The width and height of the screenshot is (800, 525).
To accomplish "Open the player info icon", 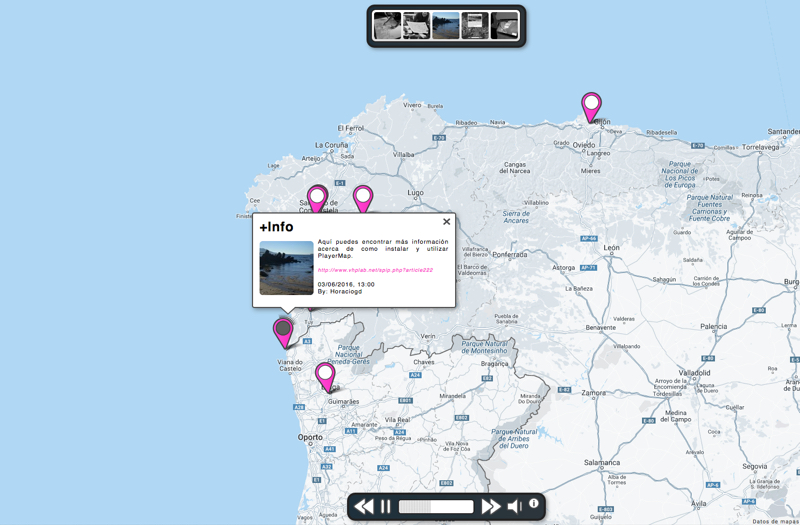I will (534, 503).
